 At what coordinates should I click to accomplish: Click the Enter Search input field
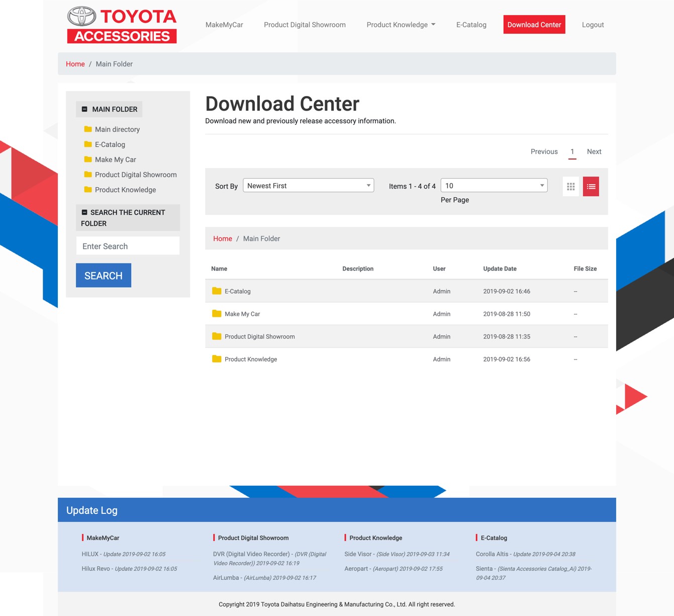(128, 246)
